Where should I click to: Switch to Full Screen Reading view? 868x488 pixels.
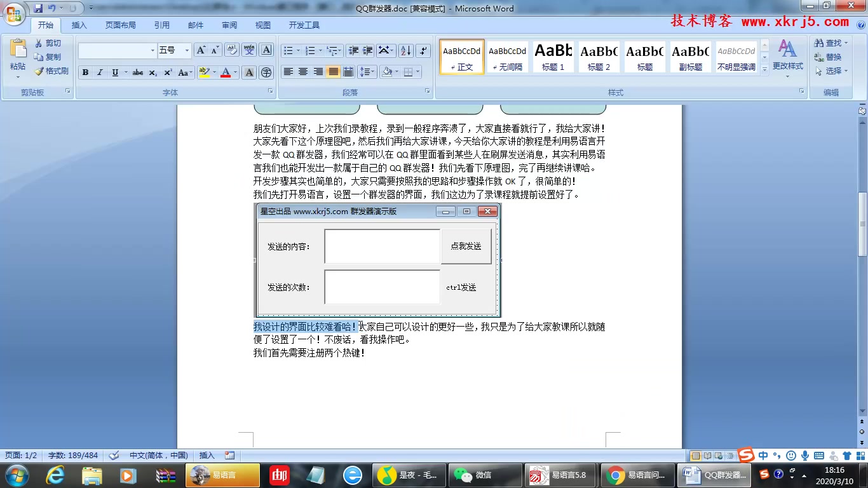pyautogui.click(x=707, y=456)
